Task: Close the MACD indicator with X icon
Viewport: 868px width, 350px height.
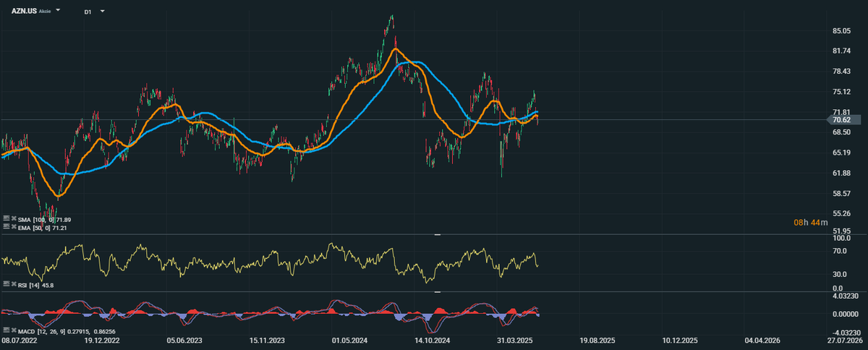Action: pos(13,330)
